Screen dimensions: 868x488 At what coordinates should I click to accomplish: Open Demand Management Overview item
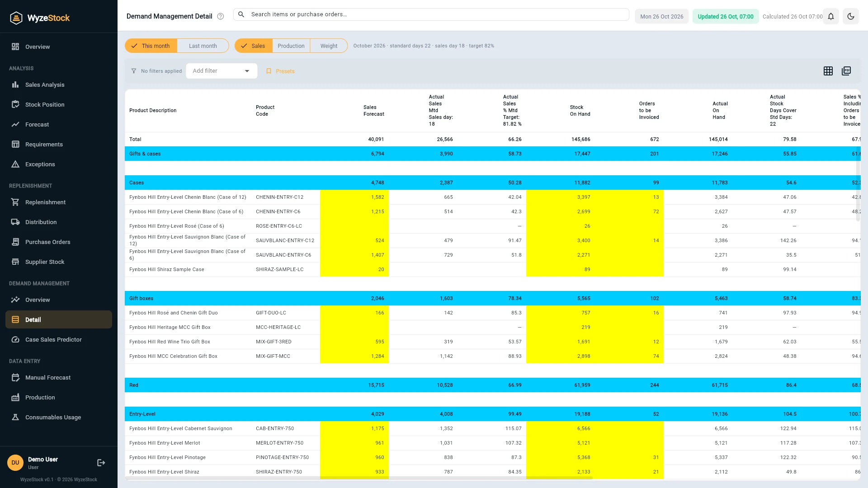tap(59, 300)
